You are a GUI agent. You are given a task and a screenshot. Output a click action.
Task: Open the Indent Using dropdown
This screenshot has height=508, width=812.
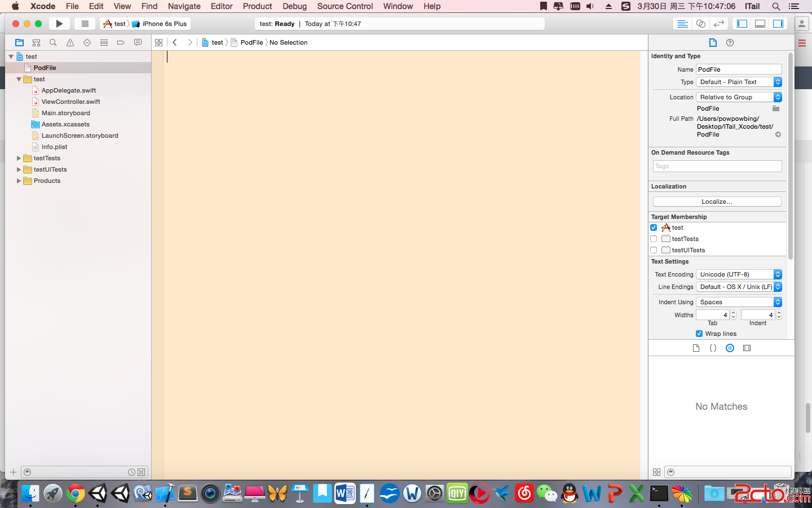click(x=739, y=302)
